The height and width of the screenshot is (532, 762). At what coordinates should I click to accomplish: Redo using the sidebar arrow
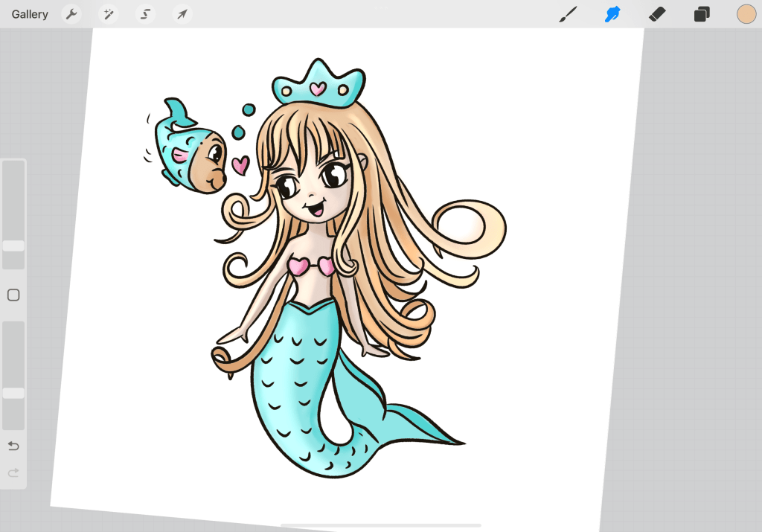pos(13,472)
